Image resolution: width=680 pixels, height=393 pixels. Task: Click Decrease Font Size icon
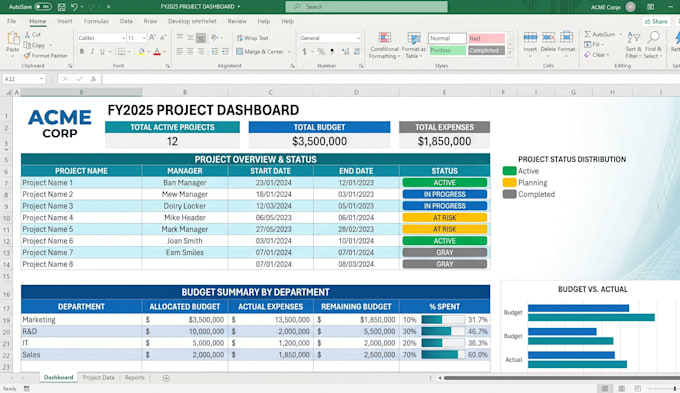click(163, 38)
